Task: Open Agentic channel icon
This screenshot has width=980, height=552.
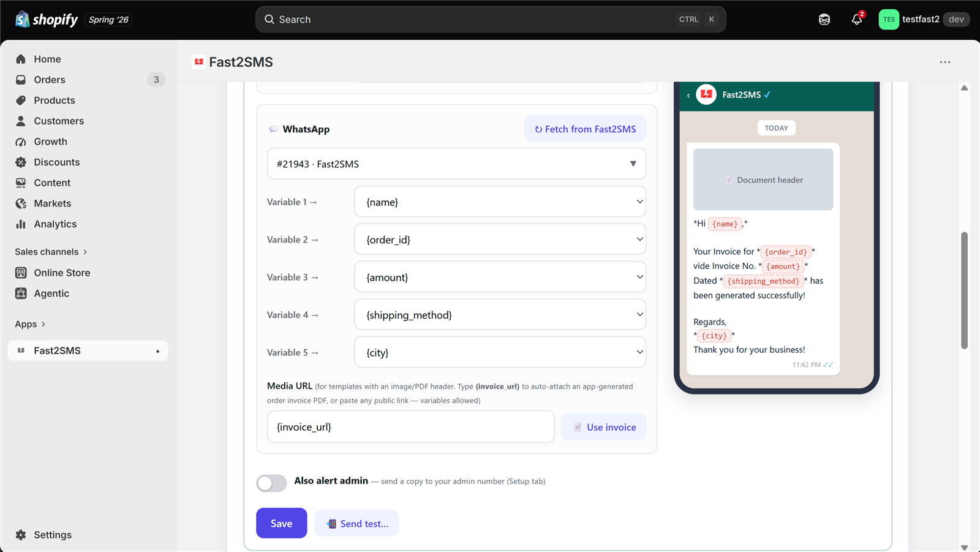Action: click(x=21, y=293)
